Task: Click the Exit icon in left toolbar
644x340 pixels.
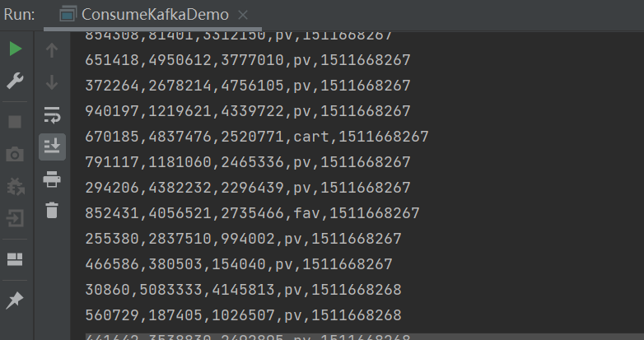Action: tap(15, 218)
